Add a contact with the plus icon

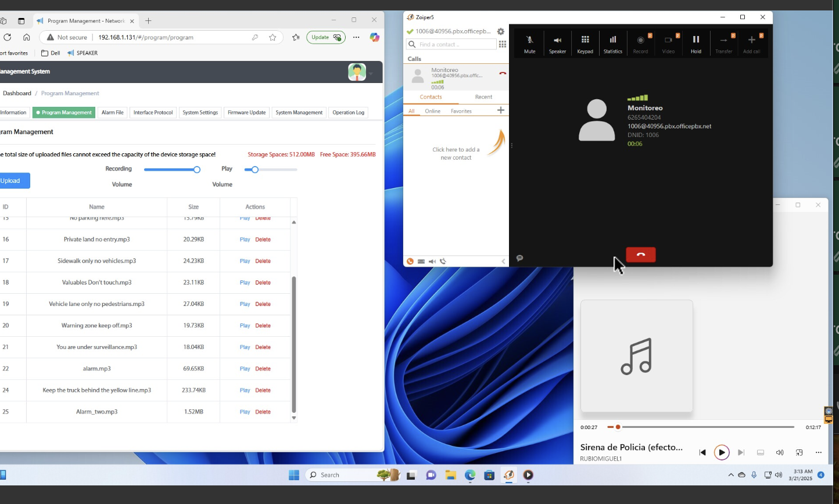tap(501, 110)
